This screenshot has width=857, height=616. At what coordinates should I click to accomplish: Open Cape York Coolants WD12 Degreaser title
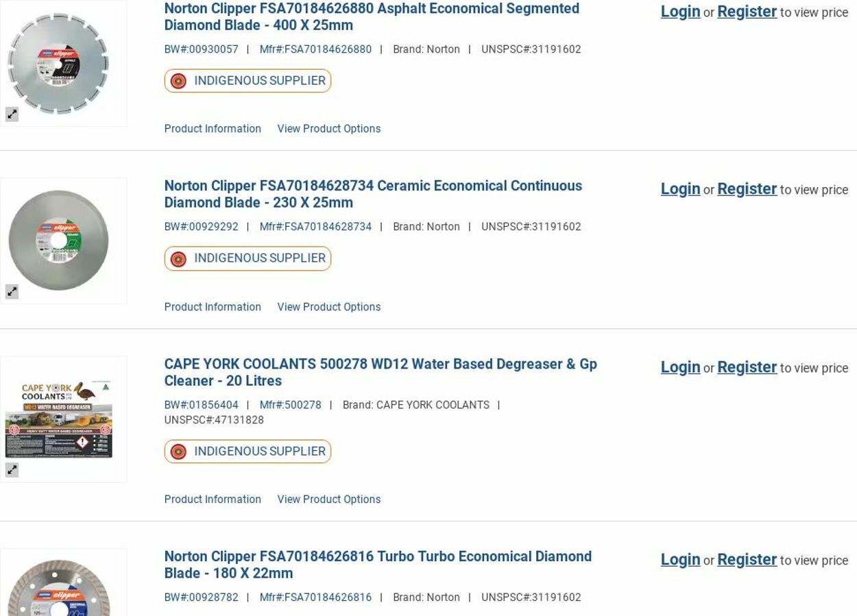coord(381,372)
